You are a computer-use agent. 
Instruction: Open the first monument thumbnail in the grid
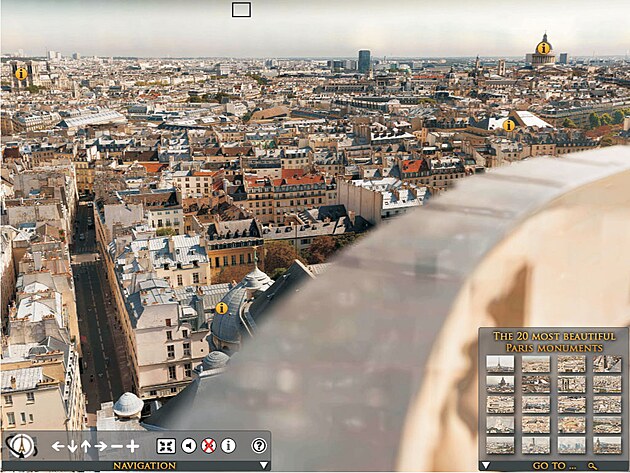[500, 364]
